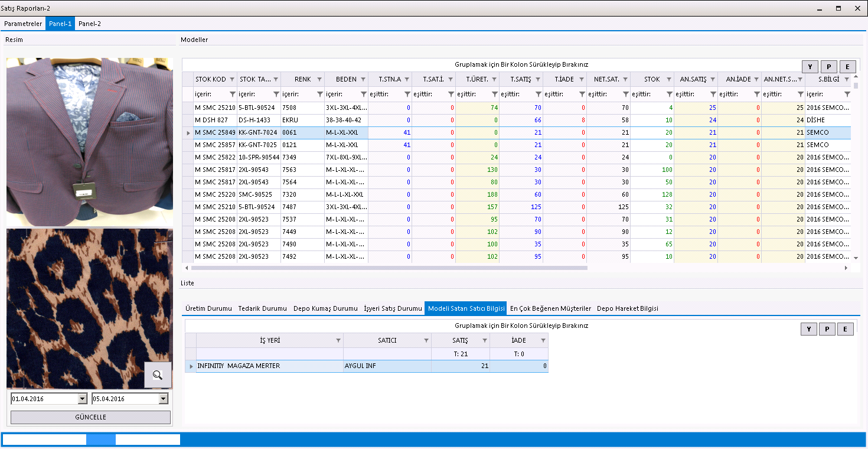The height and width of the screenshot is (449, 868).
Task: Click the magnifier icon on fabric image
Action: pos(158,375)
